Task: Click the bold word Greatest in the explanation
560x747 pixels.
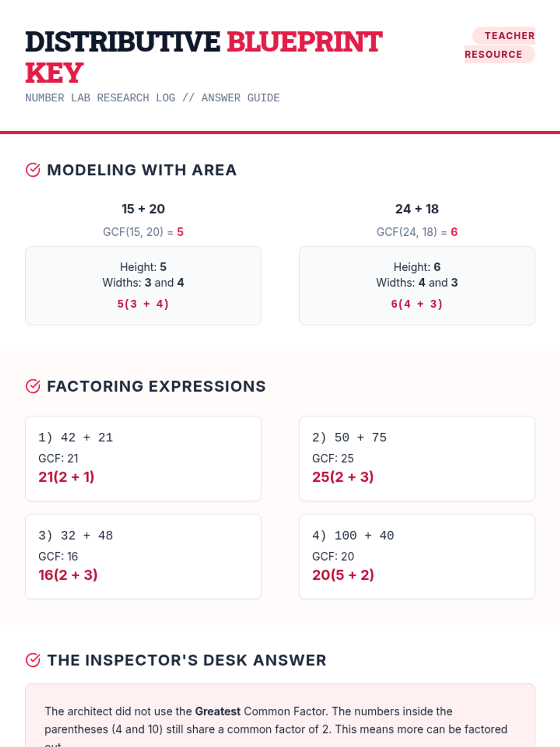Action: coord(217,711)
